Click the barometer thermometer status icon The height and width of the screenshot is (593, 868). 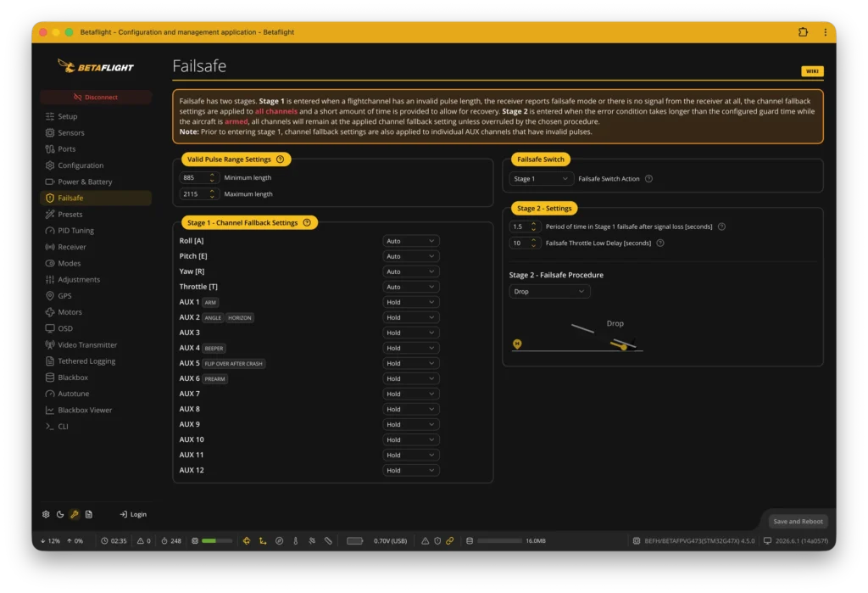pos(296,541)
